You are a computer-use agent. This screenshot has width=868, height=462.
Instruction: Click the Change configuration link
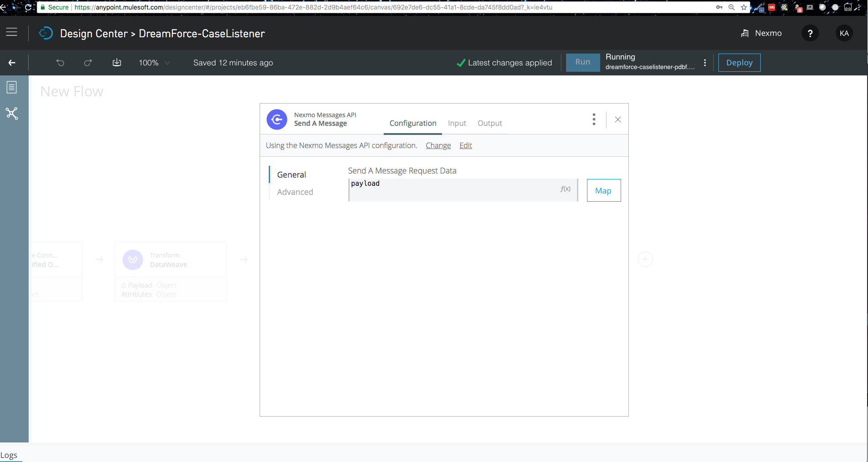(x=438, y=145)
